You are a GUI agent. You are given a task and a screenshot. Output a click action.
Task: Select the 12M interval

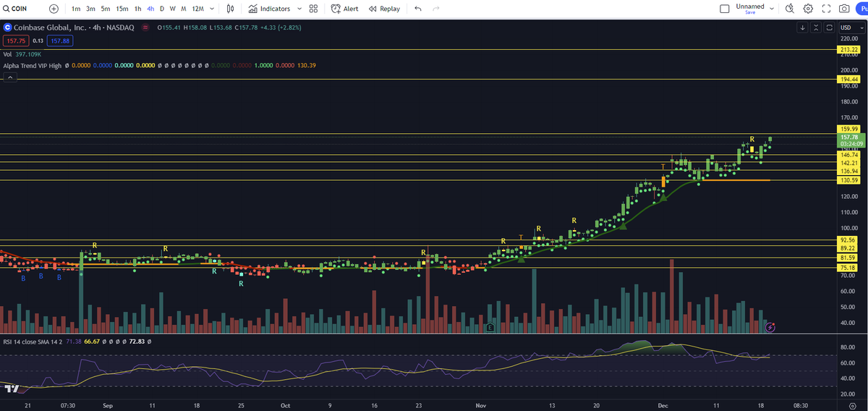pyautogui.click(x=197, y=9)
